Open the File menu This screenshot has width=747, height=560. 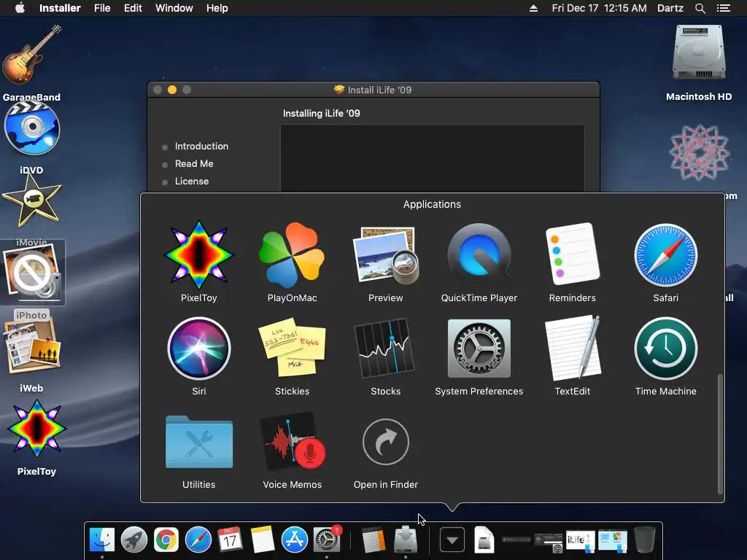pyautogui.click(x=102, y=8)
